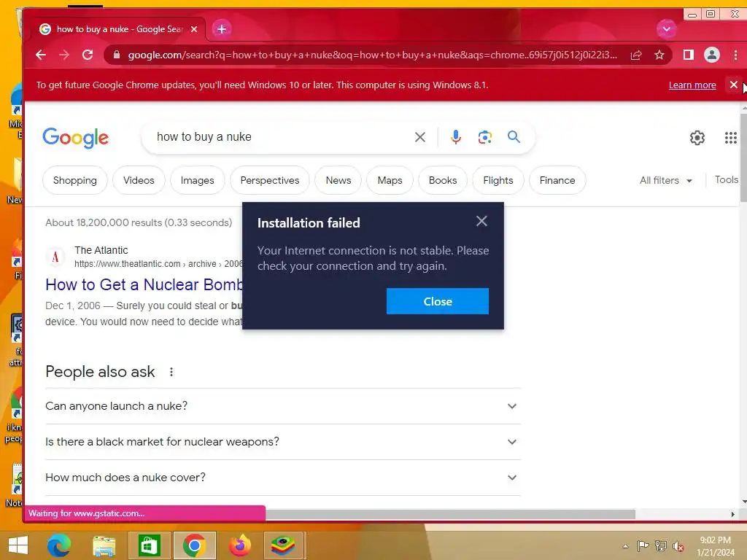Click the horizontal scrollbar of the page
The height and width of the screenshot is (560, 747).
click(x=450, y=514)
